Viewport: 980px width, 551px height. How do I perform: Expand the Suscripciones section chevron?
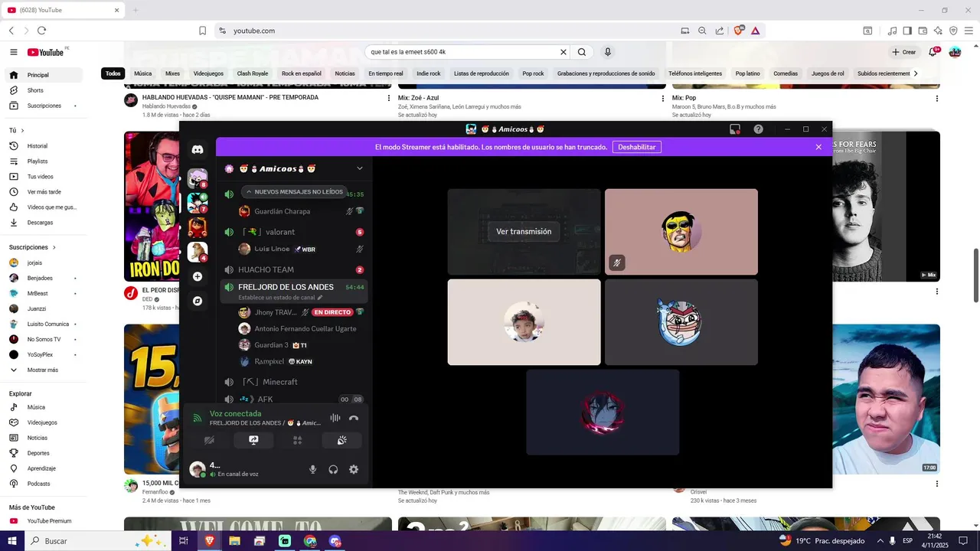[54, 247]
